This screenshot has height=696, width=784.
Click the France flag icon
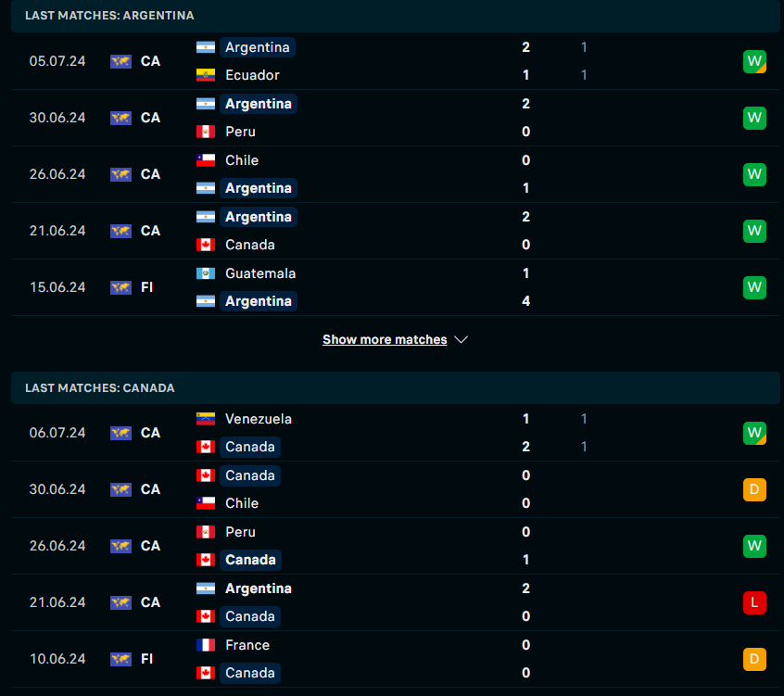[206, 645]
